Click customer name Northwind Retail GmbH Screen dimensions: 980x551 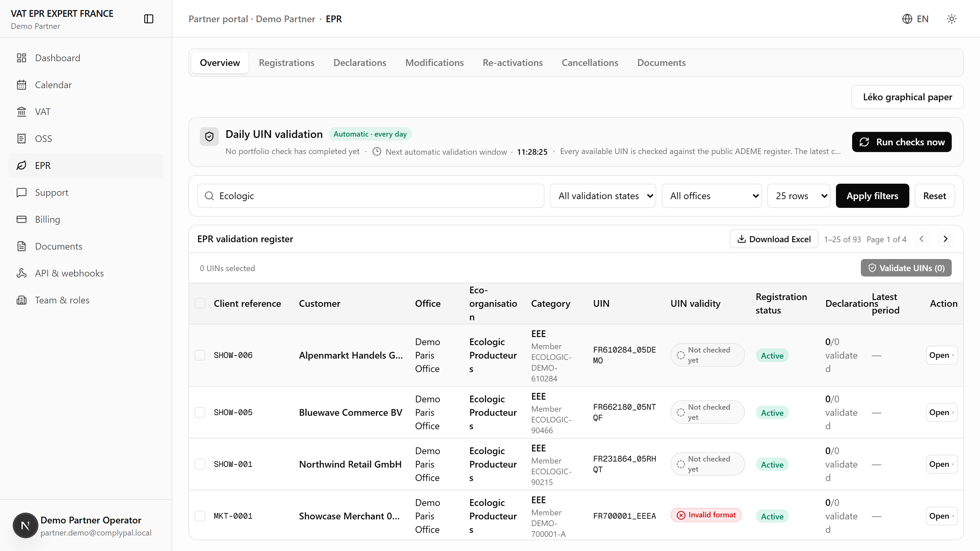coord(350,464)
